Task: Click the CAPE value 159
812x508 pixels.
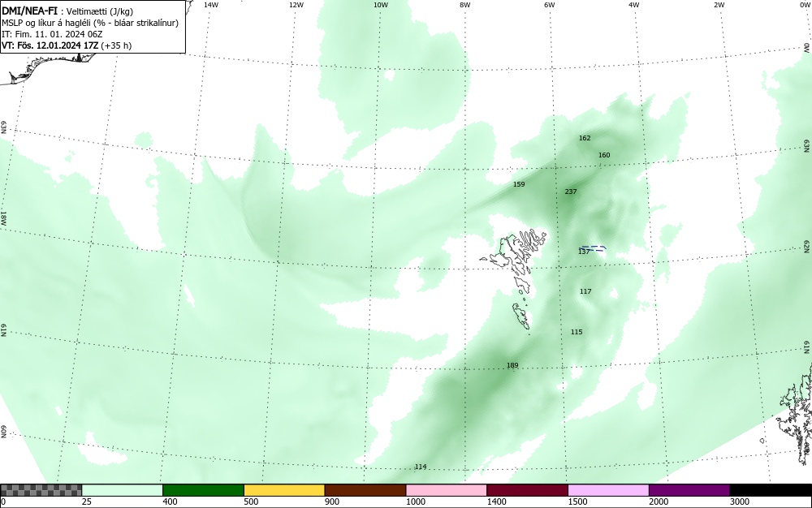Action: (519, 184)
